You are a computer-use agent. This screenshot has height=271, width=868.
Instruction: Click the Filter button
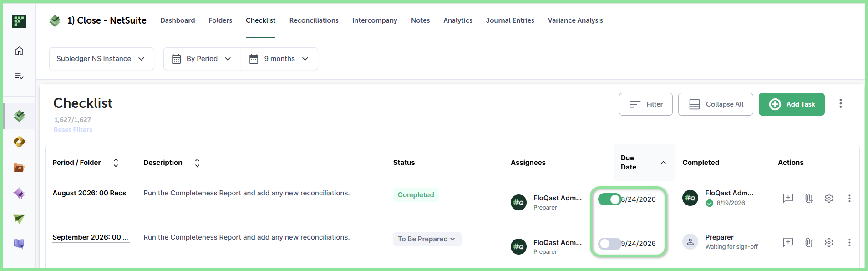click(645, 104)
